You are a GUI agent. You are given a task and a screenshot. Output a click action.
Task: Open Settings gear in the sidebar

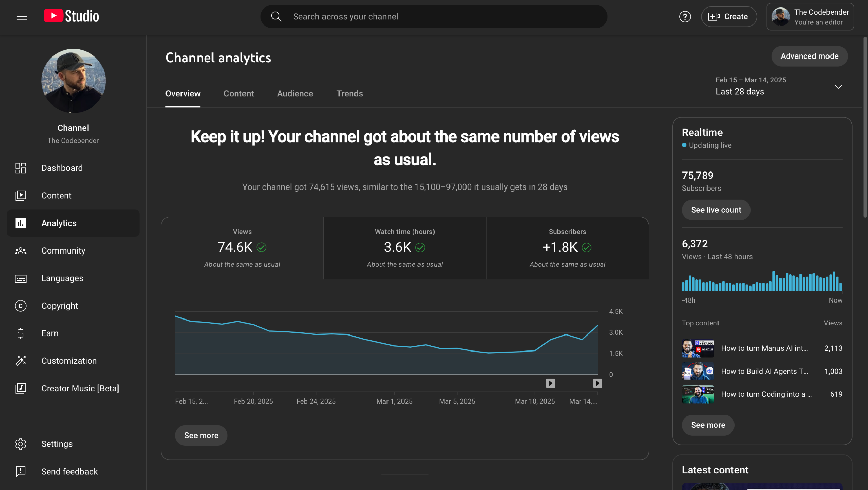[x=20, y=444]
